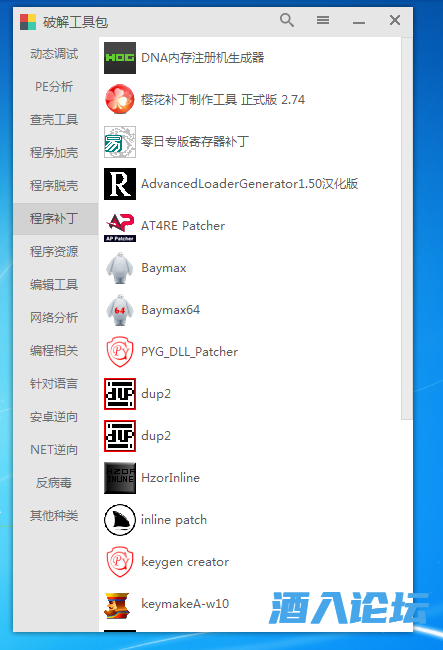Click the DNA内存注册机生成器 HOG icon

pyautogui.click(x=120, y=58)
